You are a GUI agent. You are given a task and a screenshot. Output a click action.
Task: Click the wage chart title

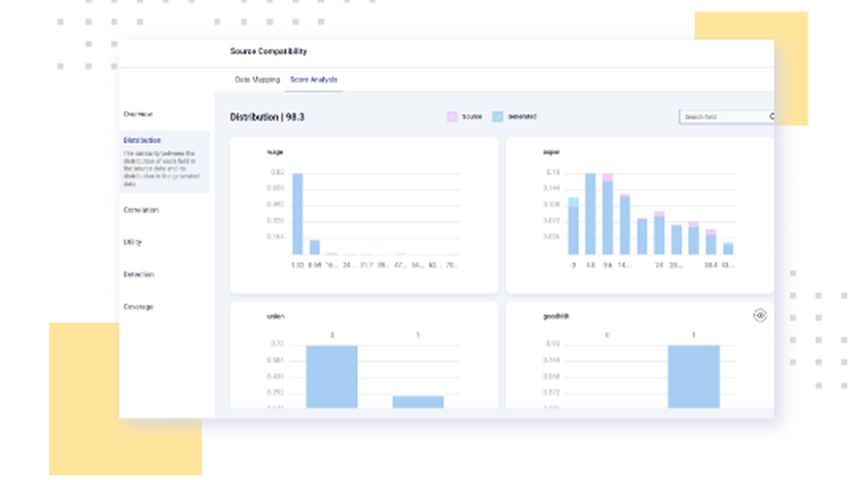[275, 152]
